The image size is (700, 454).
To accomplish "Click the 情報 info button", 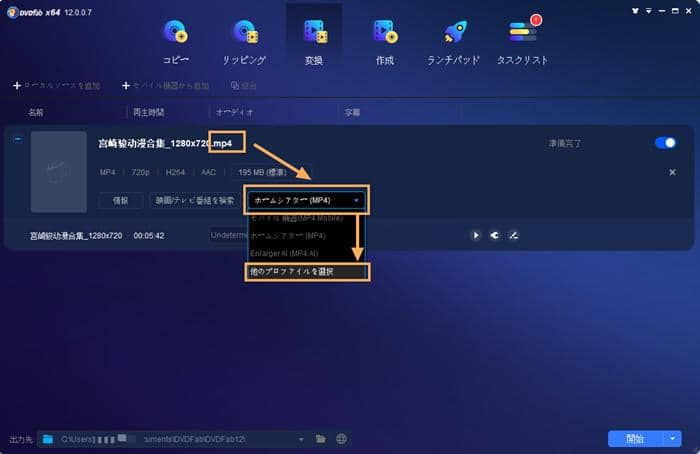I will click(121, 200).
